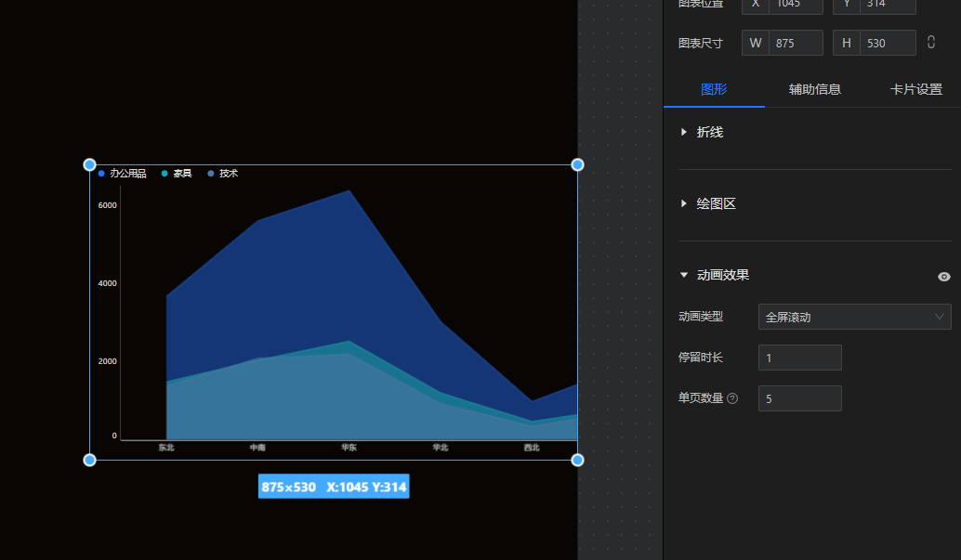Click the blue size and position label
The width and height of the screenshot is (961, 560).
pyautogui.click(x=334, y=487)
